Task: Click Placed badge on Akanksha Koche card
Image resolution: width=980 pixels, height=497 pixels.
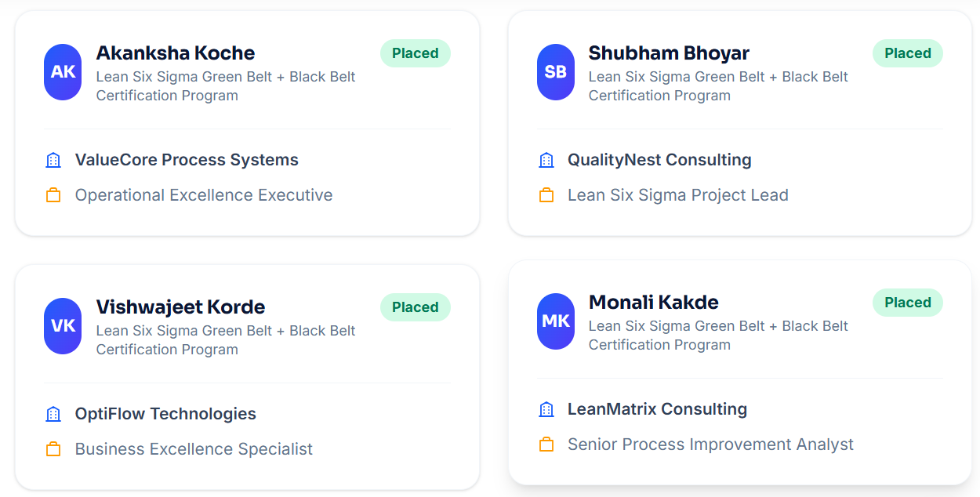Action: 416,53
